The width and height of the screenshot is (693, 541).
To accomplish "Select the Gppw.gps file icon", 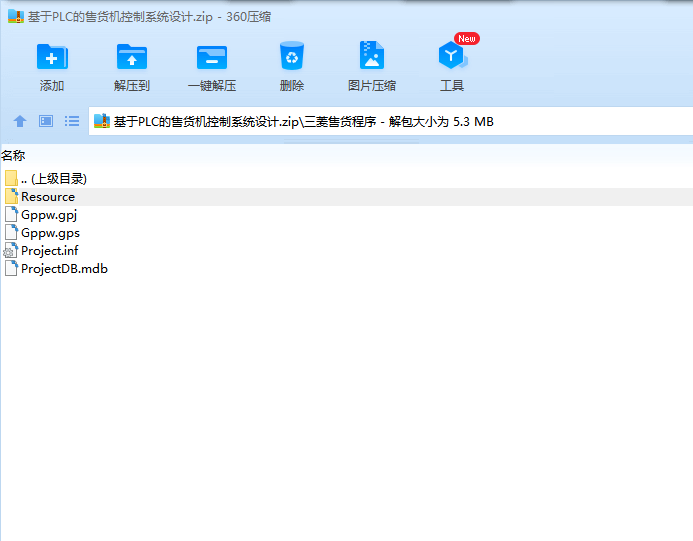I will 11,232.
